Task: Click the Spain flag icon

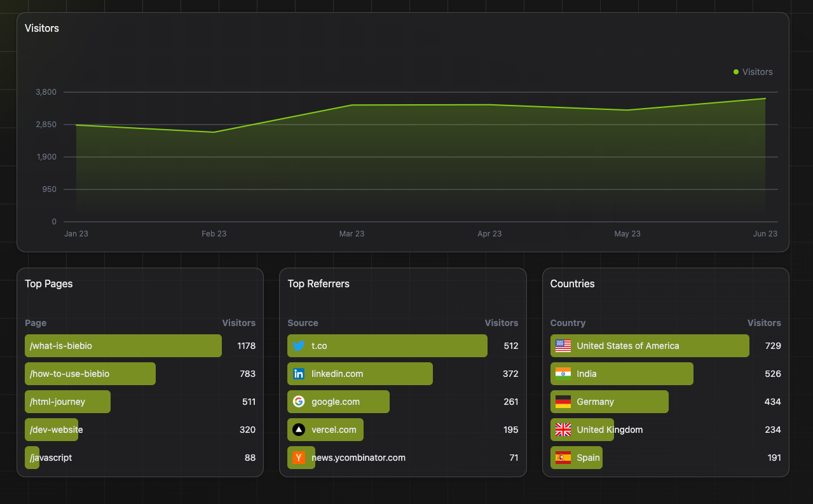Action: tap(563, 458)
